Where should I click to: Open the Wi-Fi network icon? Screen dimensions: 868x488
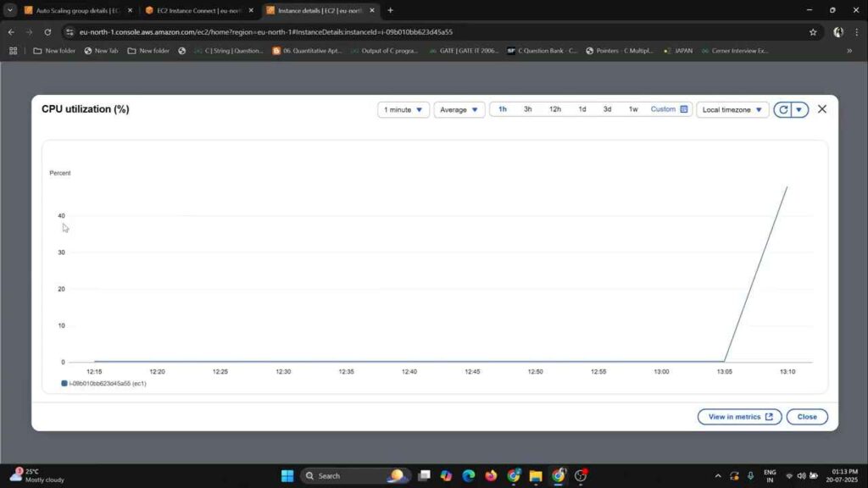[x=789, y=476]
